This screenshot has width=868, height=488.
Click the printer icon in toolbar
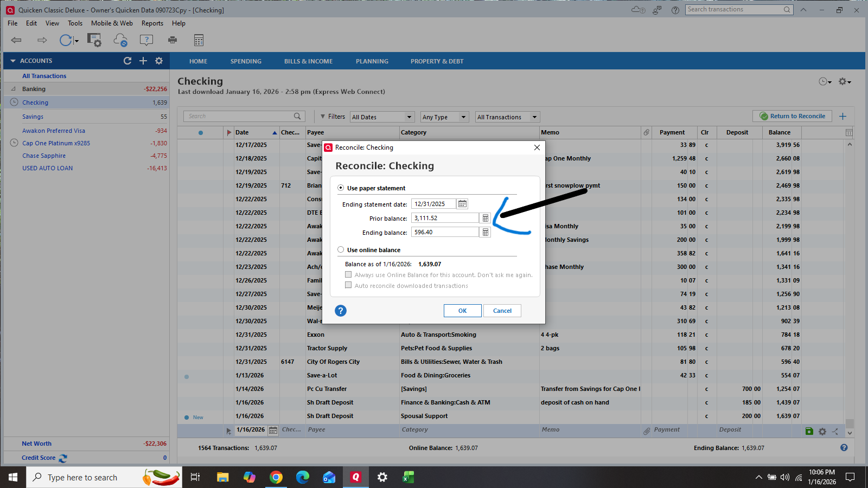(173, 40)
